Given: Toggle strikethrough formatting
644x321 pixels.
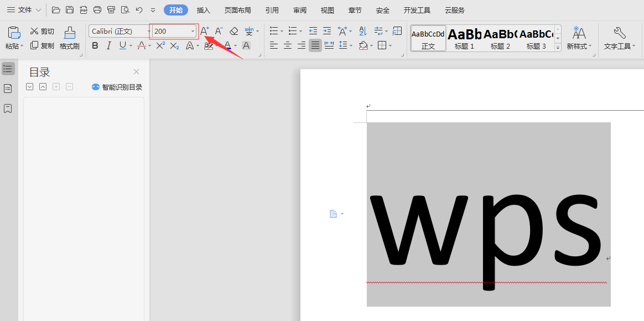Looking at the screenshot, I should click(x=141, y=45).
